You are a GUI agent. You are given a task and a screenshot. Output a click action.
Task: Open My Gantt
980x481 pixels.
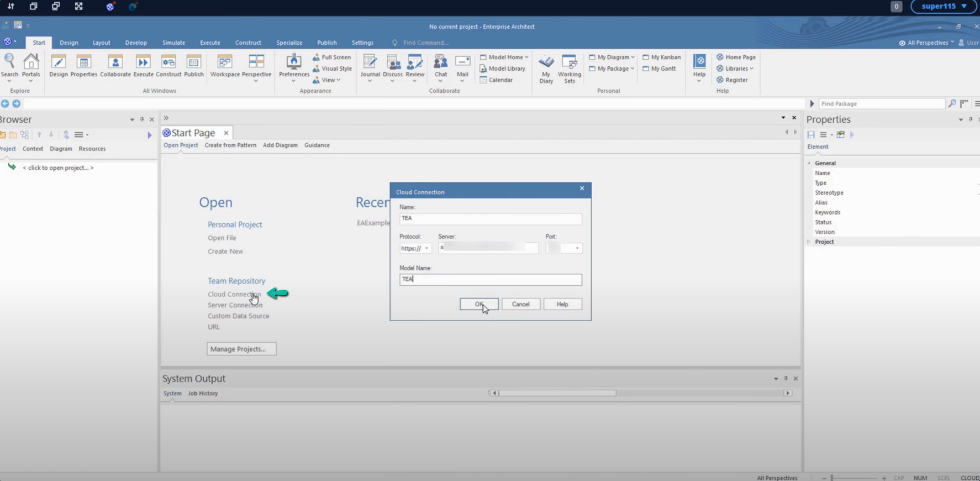[659, 69]
